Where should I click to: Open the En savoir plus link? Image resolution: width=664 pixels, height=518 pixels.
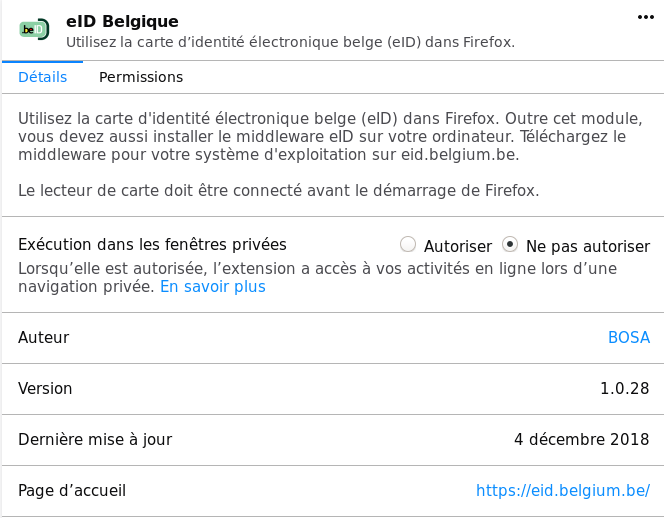[213, 287]
